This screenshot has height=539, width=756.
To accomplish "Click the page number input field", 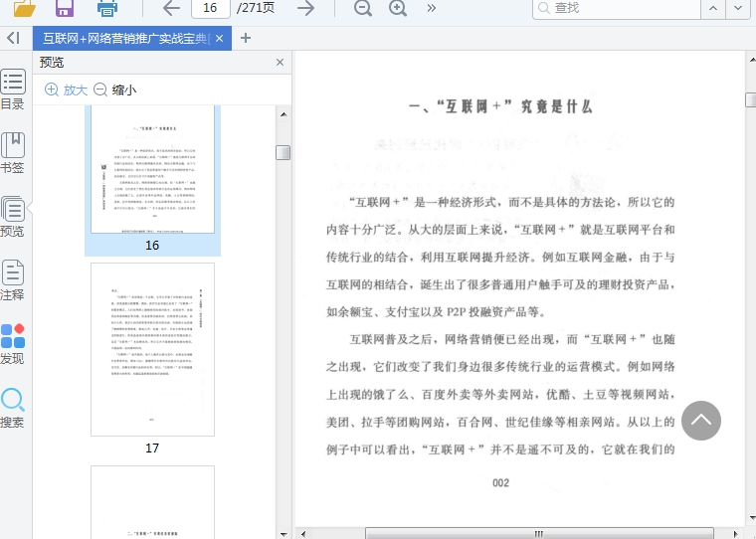I will click(x=210, y=9).
